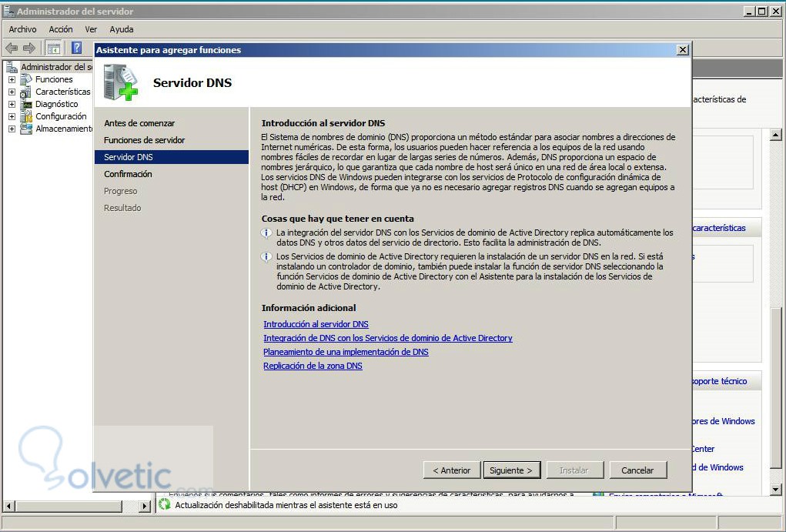This screenshot has height=532, width=786.
Task: Click the right pane scroll down arrow
Action: 775,490
